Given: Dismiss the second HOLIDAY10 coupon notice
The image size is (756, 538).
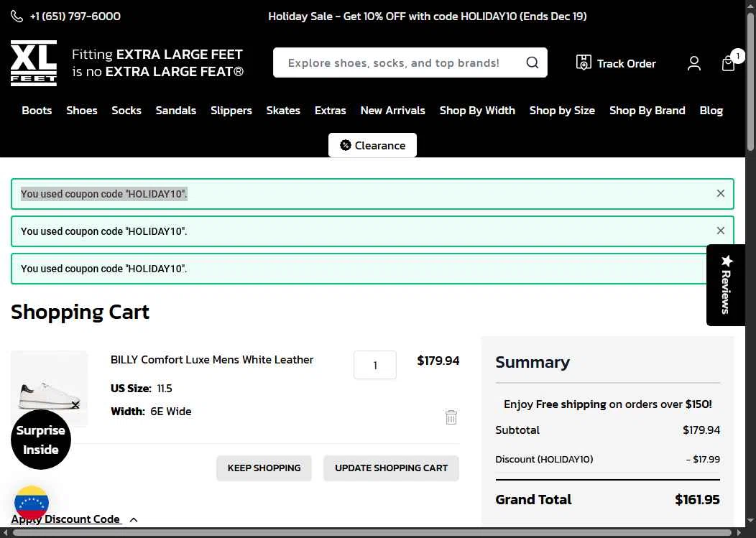Looking at the screenshot, I should click(720, 231).
